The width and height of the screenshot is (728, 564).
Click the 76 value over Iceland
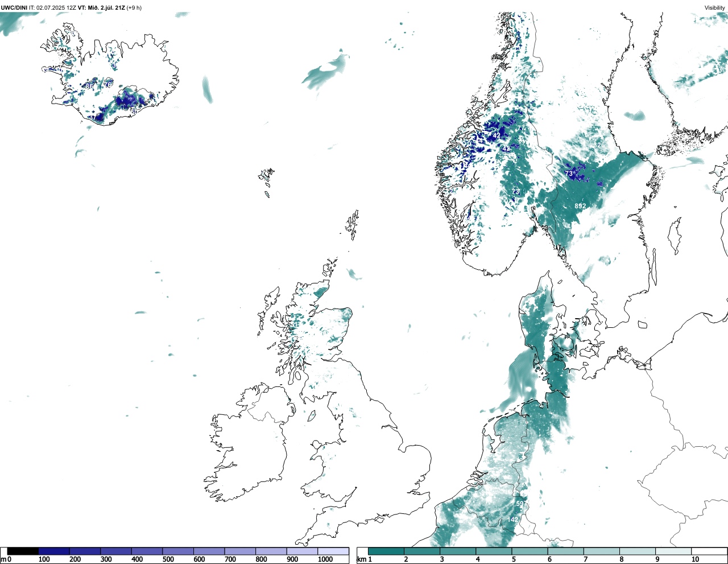tap(108, 85)
